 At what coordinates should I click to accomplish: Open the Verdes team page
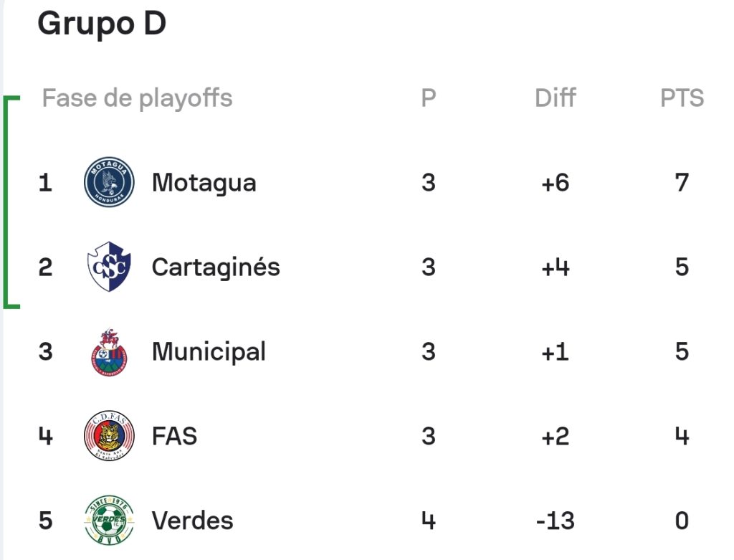tap(192, 521)
